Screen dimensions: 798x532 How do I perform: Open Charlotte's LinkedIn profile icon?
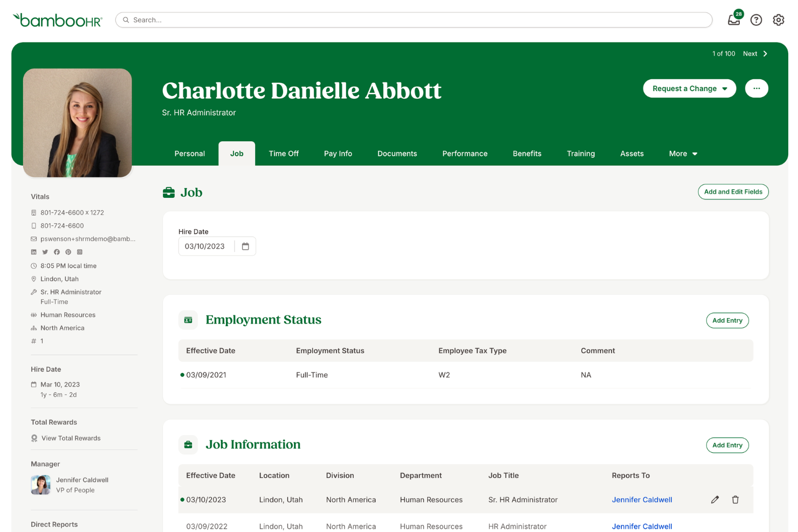coord(33,252)
